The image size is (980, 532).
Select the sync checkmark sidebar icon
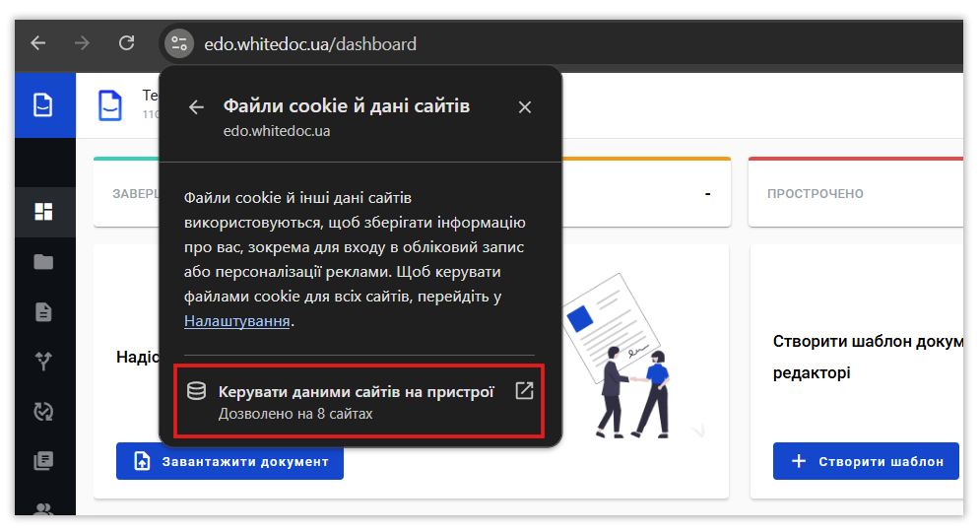(43, 412)
